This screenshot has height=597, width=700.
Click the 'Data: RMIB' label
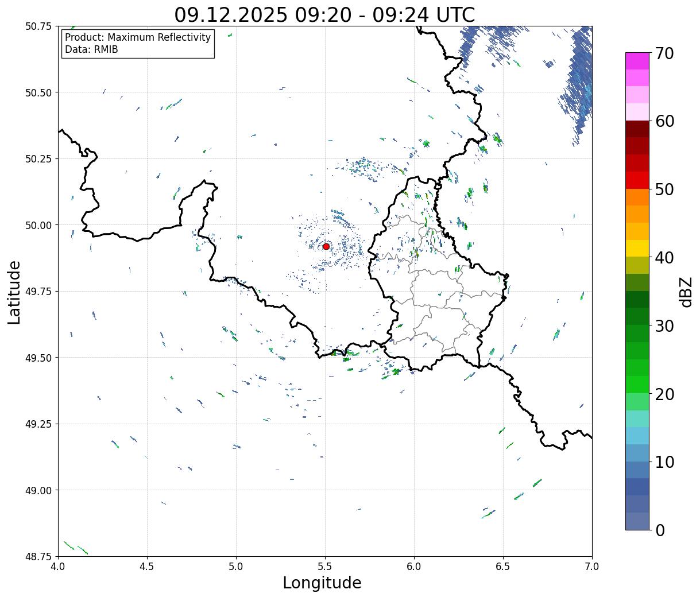tap(91, 49)
